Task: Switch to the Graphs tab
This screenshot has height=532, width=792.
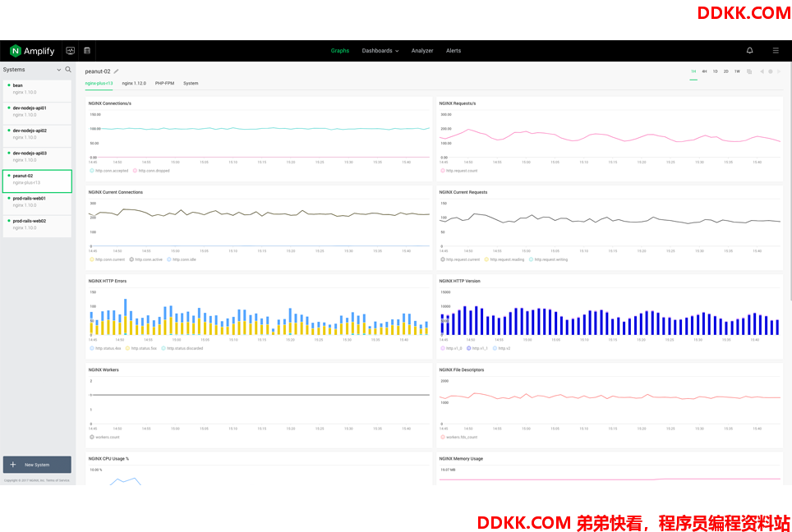Action: [340, 50]
